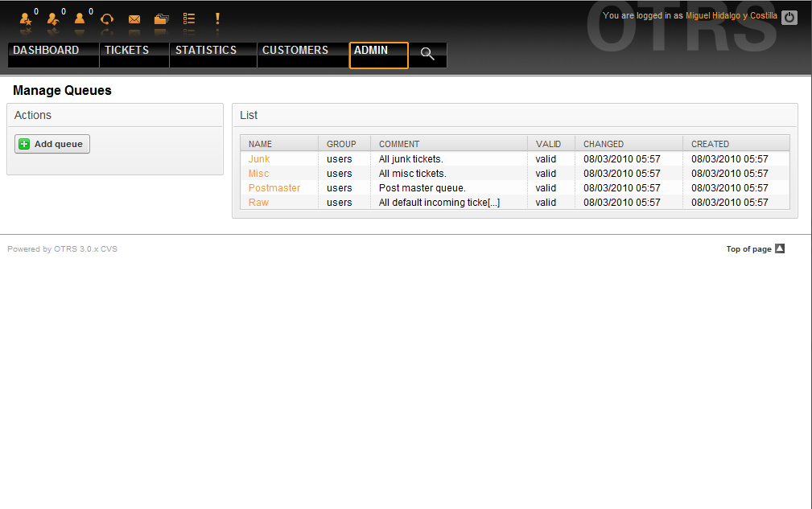Open the Tickets menu
The image size is (812, 509).
126,51
